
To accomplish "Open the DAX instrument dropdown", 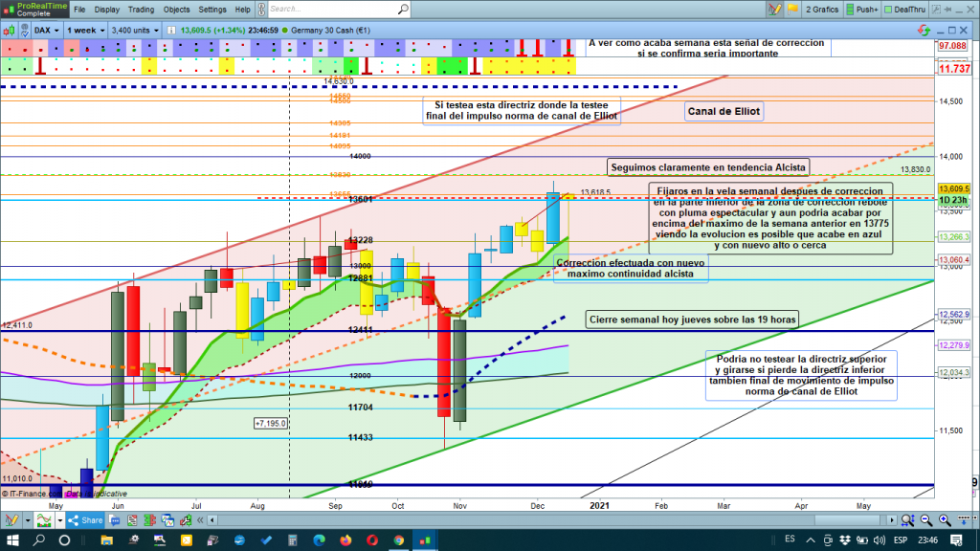I will 45,30.
